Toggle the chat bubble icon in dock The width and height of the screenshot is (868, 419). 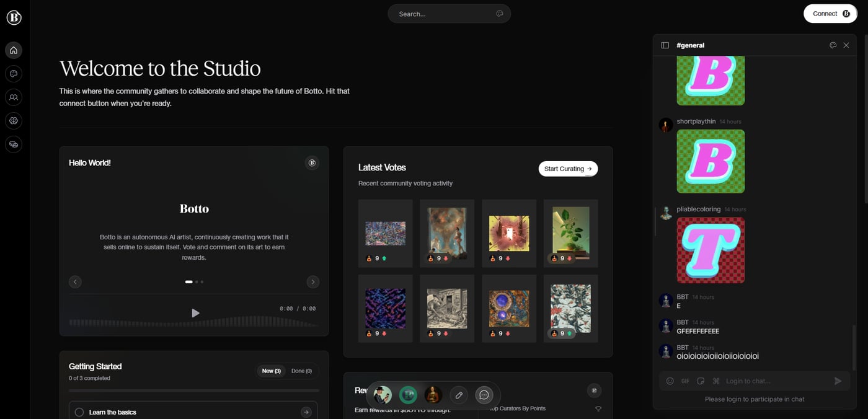pyautogui.click(x=484, y=395)
